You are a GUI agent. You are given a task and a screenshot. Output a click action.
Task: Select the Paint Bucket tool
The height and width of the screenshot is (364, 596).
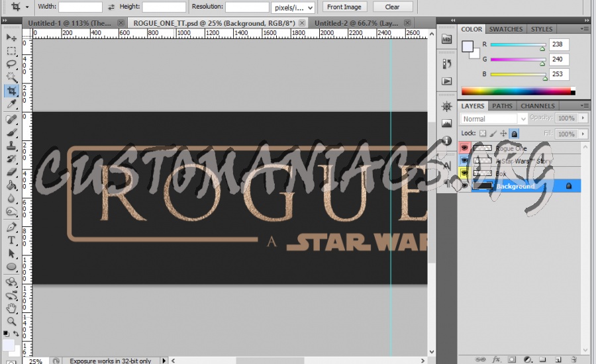click(x=11, y=185)
